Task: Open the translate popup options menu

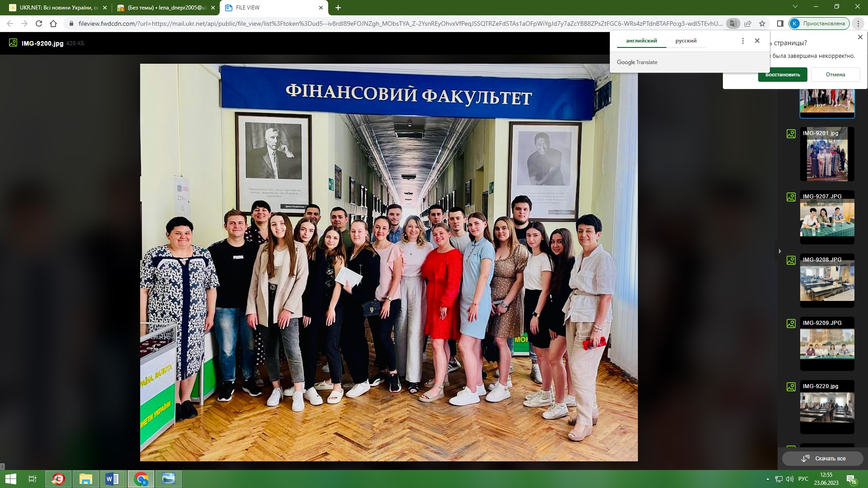Action: point(743,41)
